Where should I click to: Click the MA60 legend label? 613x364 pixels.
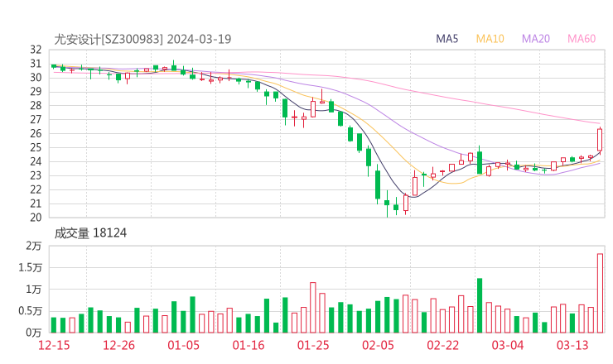tap(582, 39)
